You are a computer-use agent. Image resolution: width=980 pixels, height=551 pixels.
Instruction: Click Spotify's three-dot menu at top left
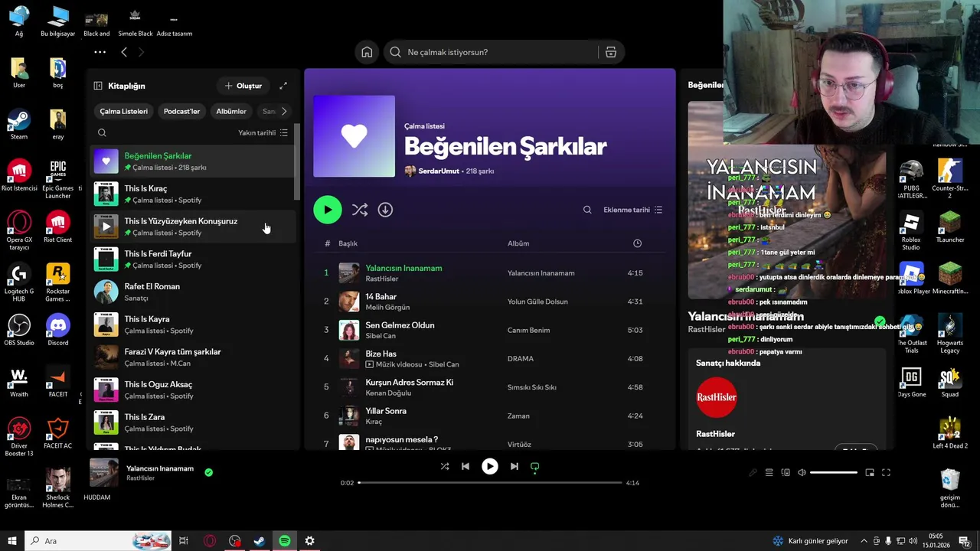click(x=100, y=52)
